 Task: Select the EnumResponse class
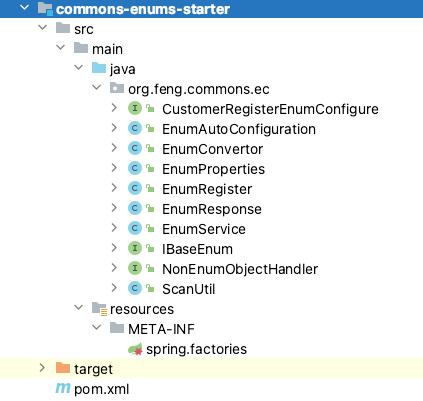point(212,209)
